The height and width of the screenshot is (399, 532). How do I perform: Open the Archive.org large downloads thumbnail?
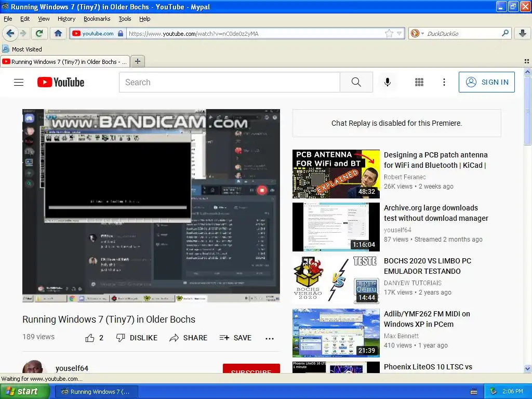tap(336, 227)
